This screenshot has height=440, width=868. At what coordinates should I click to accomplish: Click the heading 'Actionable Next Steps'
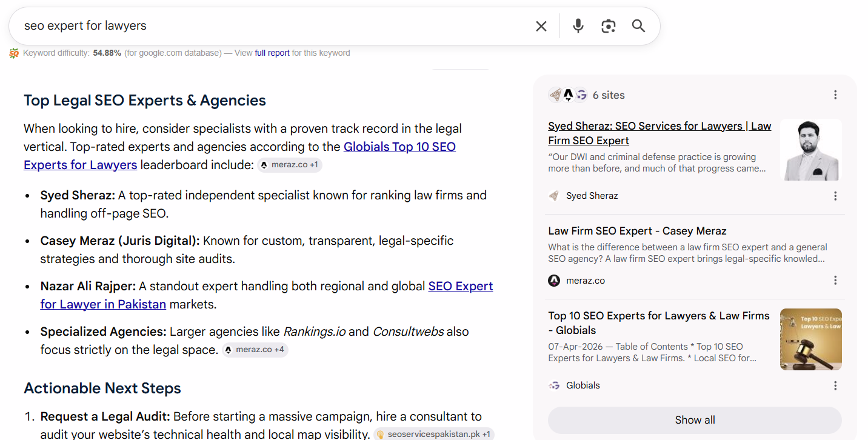pyautogui.click(x=102, y=388)
